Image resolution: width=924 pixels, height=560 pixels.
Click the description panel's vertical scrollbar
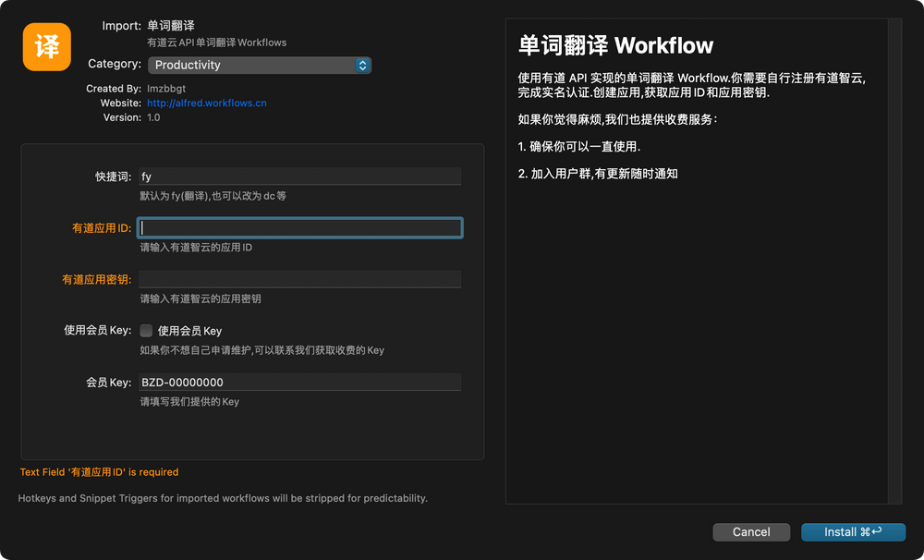(x=894, y=261)
